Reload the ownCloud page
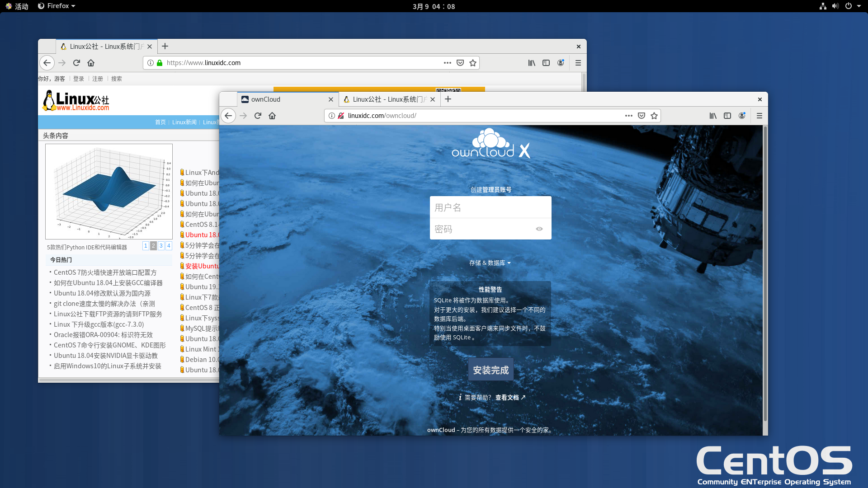 pos(258,116)
